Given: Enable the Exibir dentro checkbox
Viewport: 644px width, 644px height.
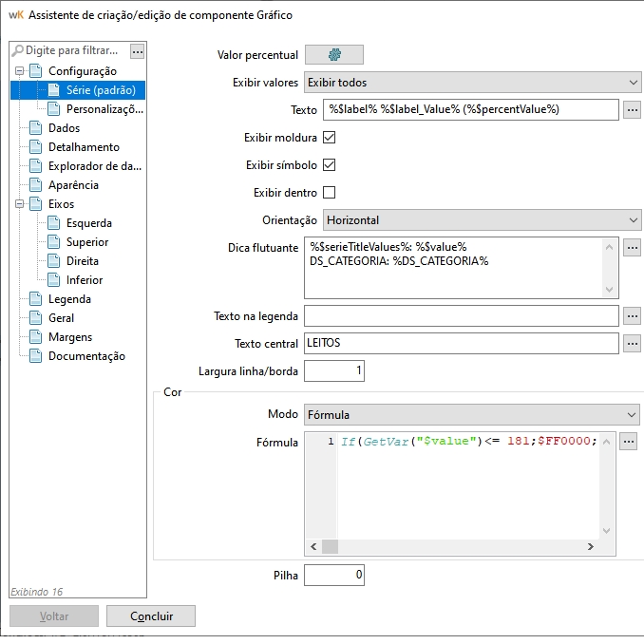Looking at the screenshot, I should point(330,193).
